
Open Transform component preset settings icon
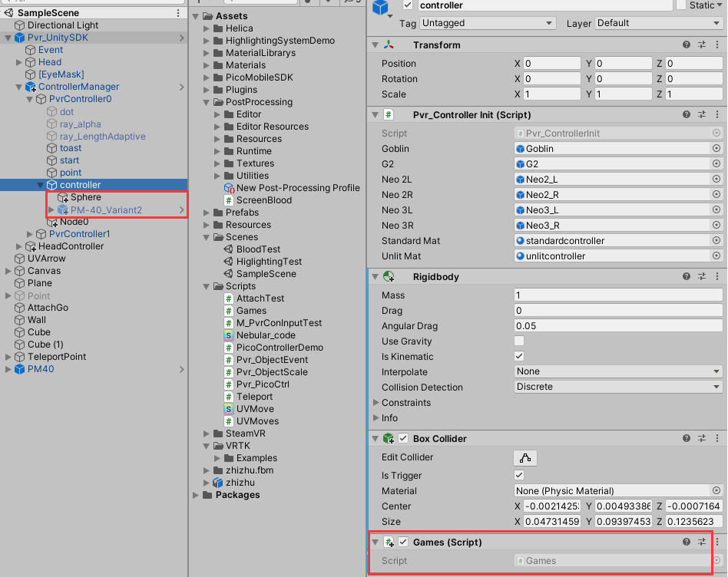(x=702, y=45)
